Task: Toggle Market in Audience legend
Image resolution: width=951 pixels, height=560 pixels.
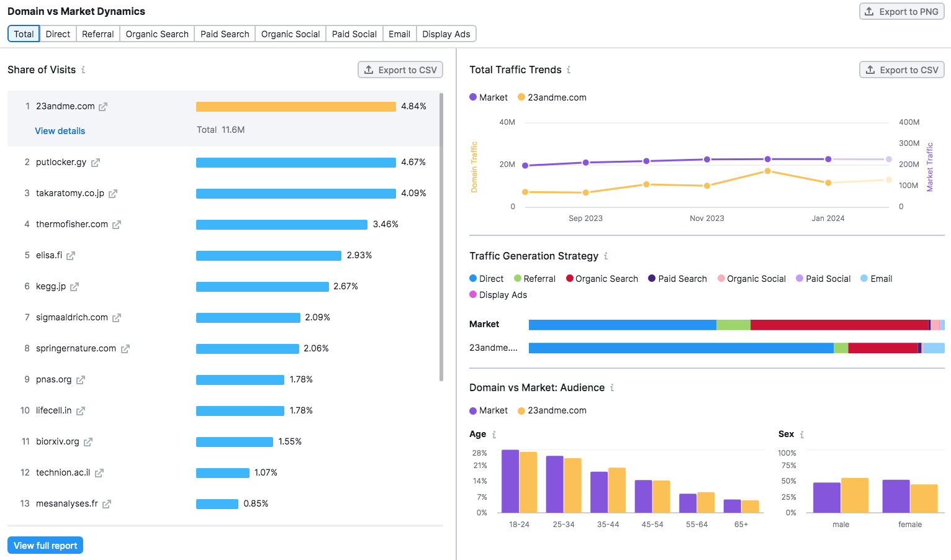Action: click(489, 410)
